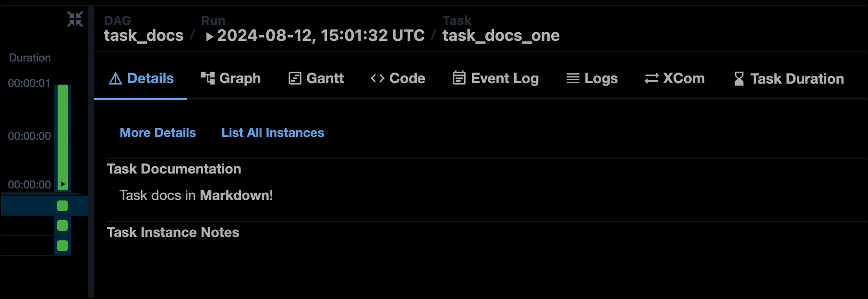Click List All Instances

tap(272, 133)
